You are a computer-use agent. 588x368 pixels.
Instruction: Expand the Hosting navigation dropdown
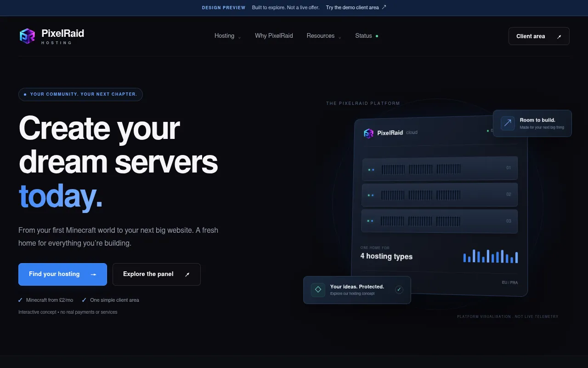[x=227, y=36]
